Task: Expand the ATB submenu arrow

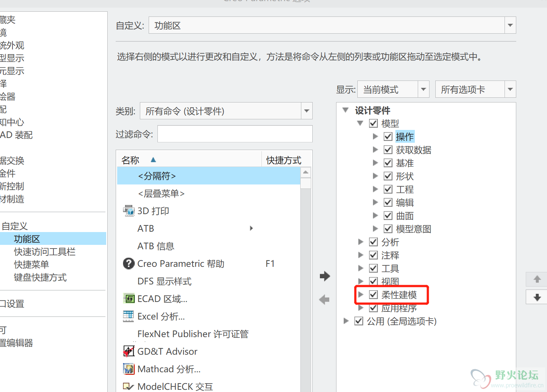Action: click(x=251, y=228)
